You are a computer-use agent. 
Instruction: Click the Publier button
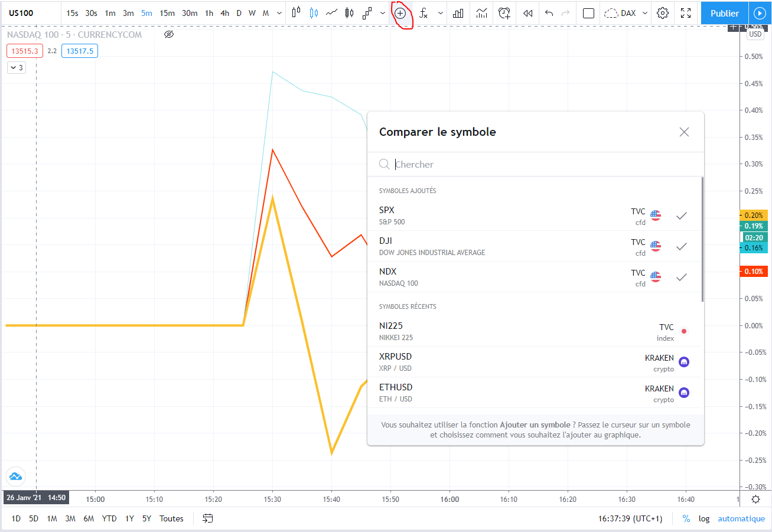(725, 13)
